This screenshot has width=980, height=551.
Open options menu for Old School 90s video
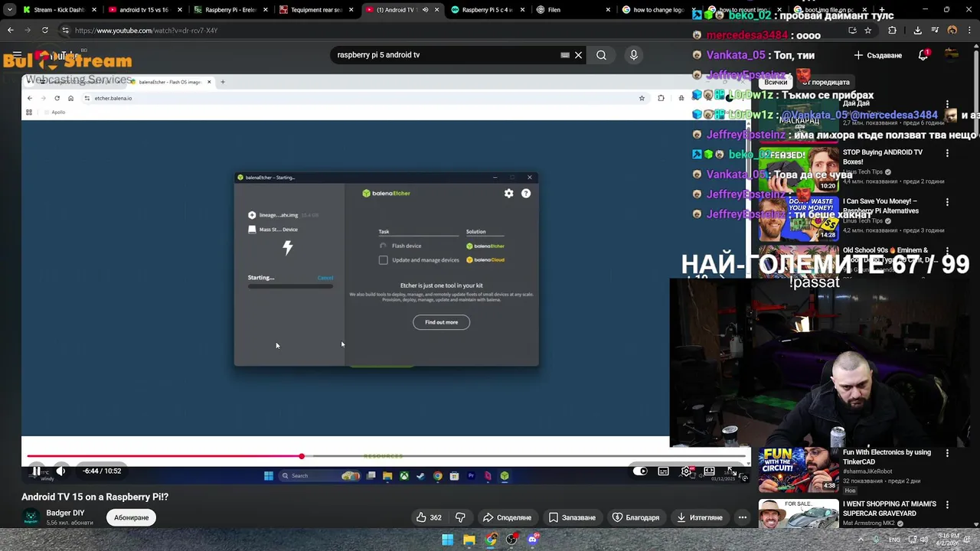pyautogui.click(x=947, y=251)
